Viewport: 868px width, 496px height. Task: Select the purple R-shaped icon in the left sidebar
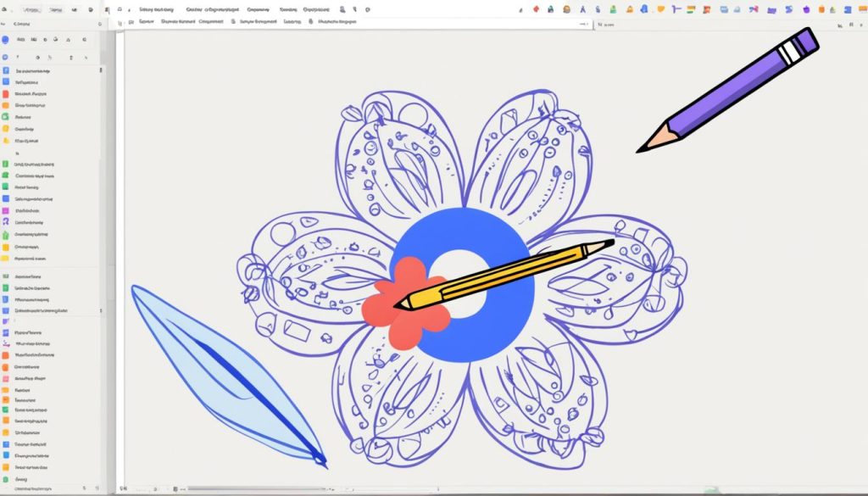click(x=6, y=222)
